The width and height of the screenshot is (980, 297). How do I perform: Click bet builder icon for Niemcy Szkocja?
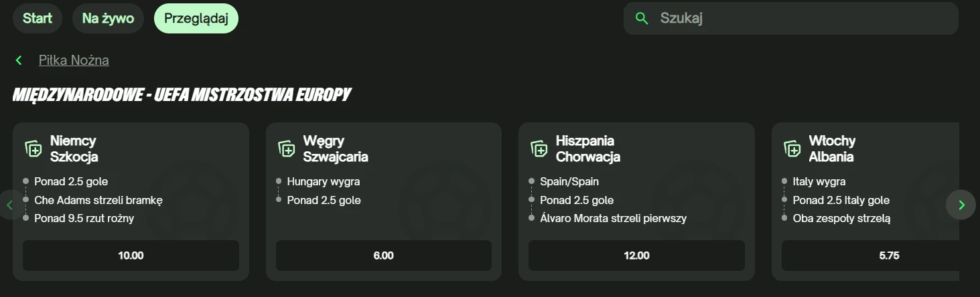coord(33,148)
